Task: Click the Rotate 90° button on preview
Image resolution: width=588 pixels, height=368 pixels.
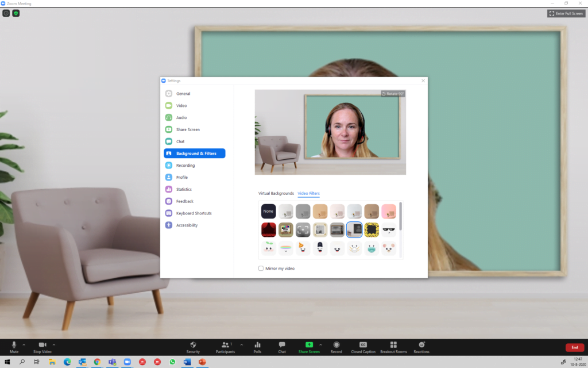Action: (x=393, y=93)
